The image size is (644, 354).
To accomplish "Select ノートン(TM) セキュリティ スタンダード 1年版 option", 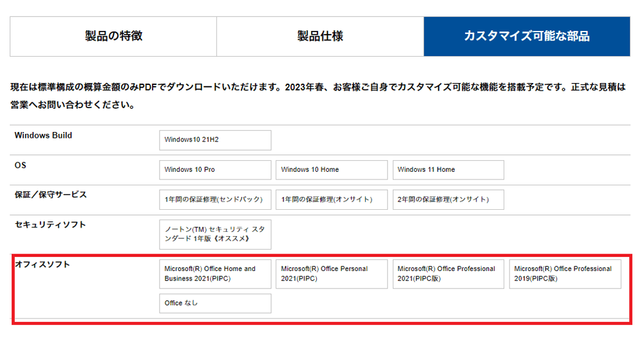I will coord(215,234).
